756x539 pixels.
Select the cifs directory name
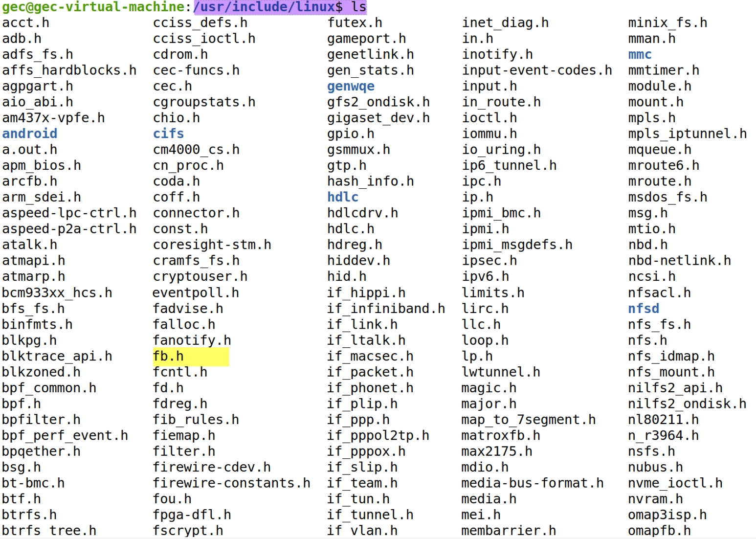pos(169,134)
